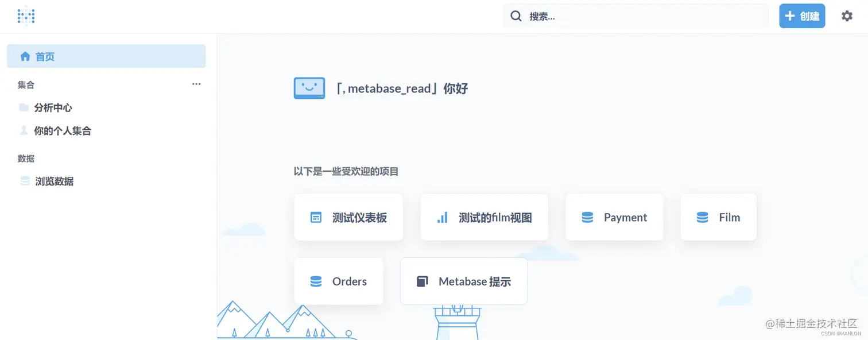868x340 pixels.
Task: Open the Orders popular item
Action: point(339,281)
